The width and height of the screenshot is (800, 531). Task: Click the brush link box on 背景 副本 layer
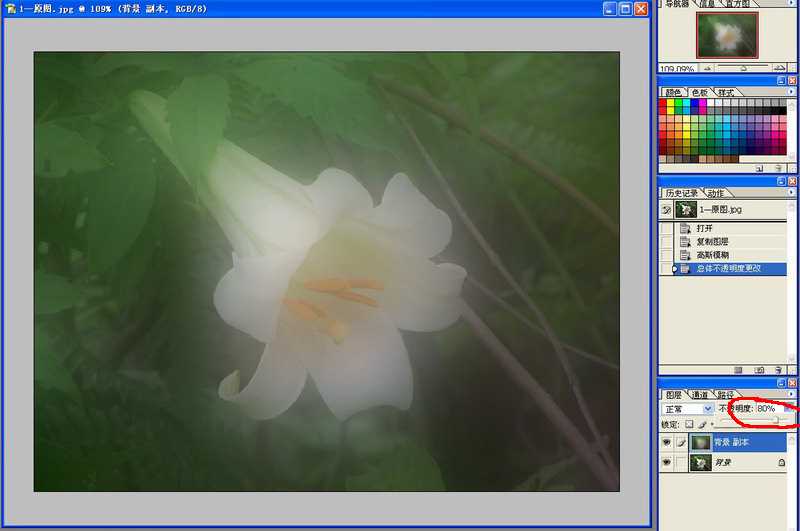681,442
